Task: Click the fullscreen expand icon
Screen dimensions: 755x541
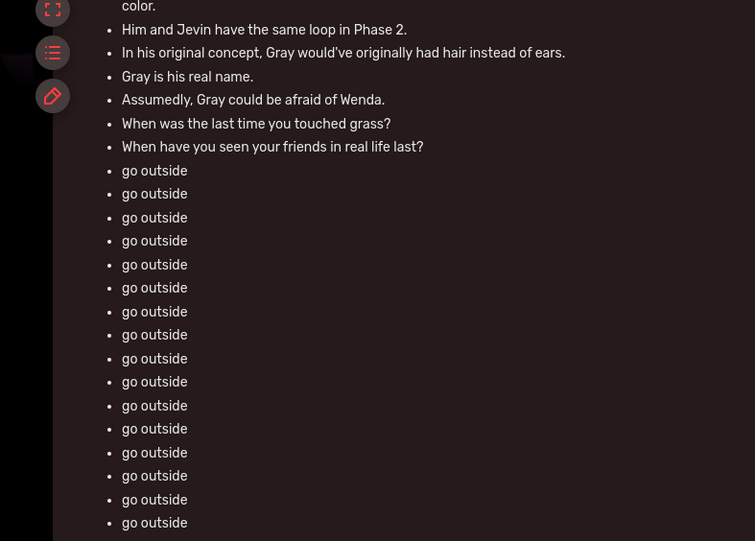Action: pyautogui.click(x=52, y=10)
